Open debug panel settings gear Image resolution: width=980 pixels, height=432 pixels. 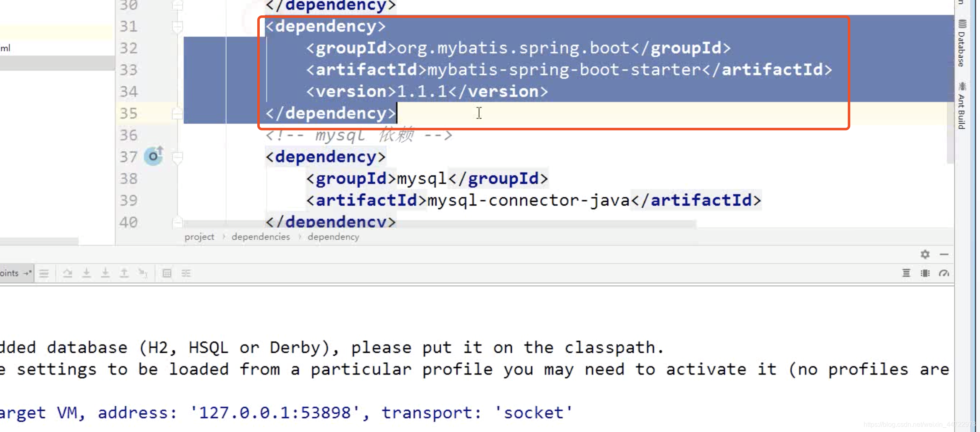(925, 254)
